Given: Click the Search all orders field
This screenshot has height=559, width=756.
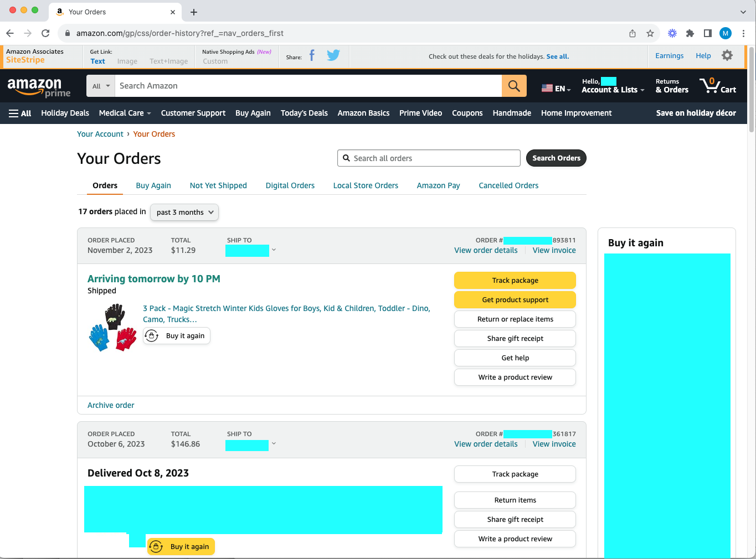Looking at the screenshot, I should [429, 158].
